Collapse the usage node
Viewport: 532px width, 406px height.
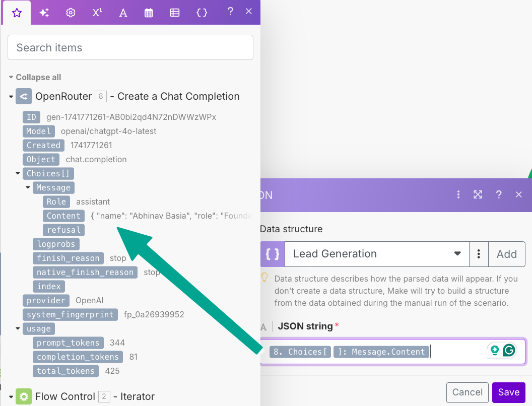pos(18,328)
